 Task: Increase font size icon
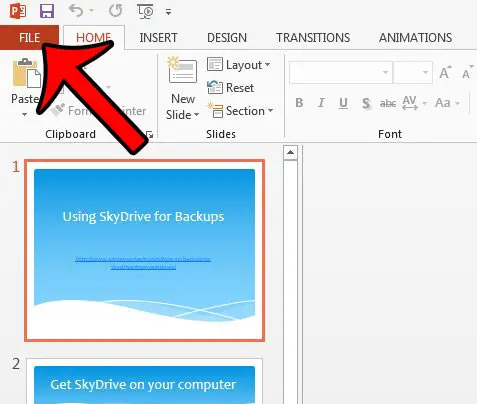445,72
